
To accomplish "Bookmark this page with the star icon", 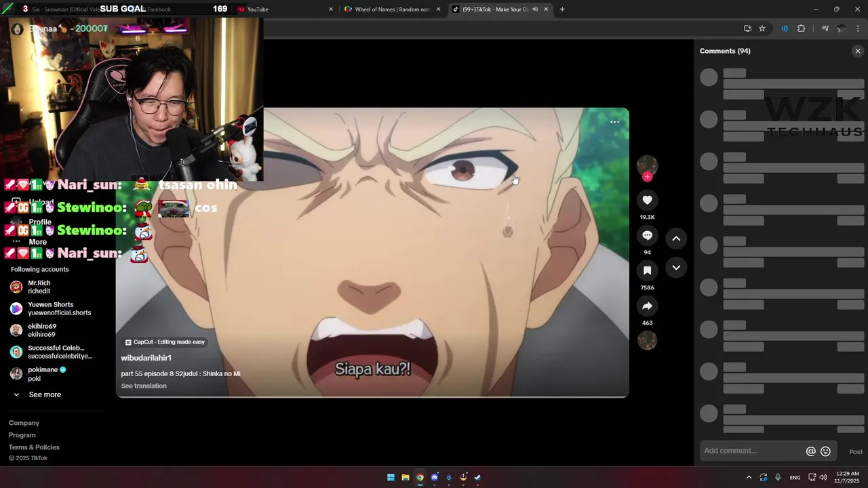I will click(762, 28).
